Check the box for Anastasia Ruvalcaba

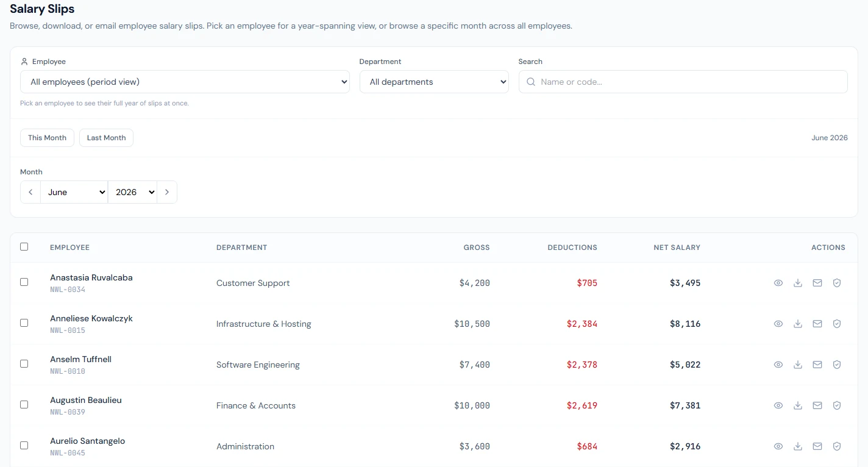(x=24, y=282)
